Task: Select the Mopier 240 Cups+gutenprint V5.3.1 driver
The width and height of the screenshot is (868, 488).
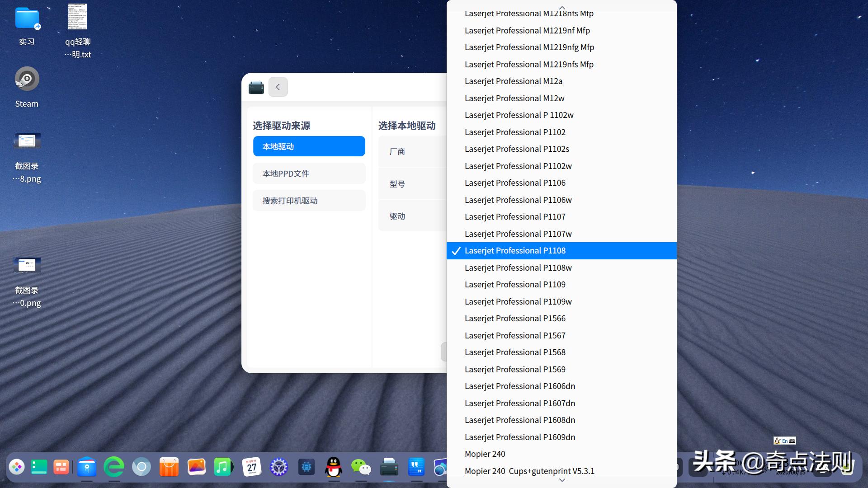Action: tap(529, 471)
